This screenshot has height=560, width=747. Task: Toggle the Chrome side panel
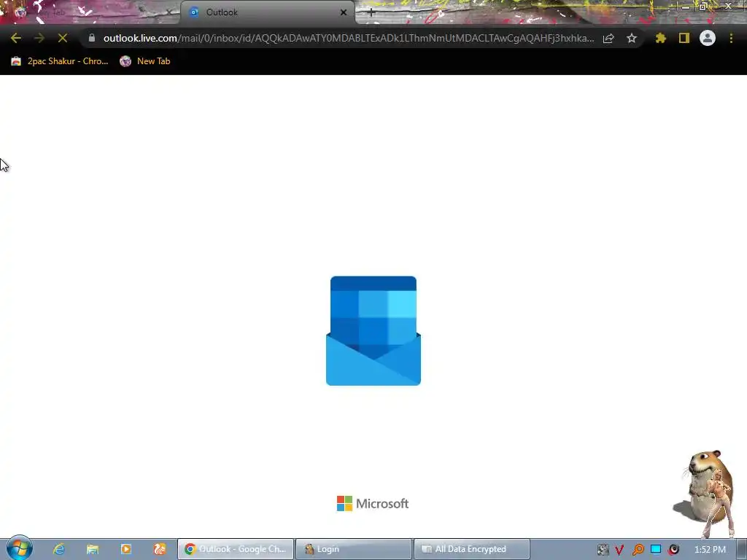(x=684, y=38)
